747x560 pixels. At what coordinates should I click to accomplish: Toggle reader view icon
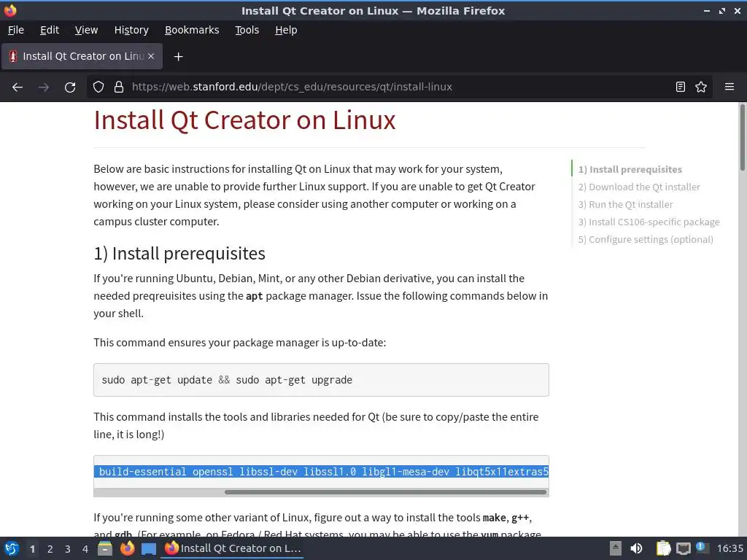coord(681,87)
